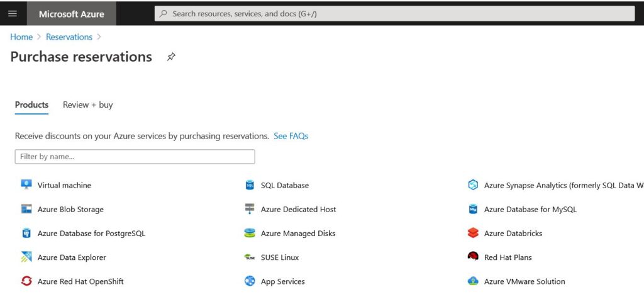Select Azure Synapse Analytics label
The image size is (644, 299).
(564, 186)
